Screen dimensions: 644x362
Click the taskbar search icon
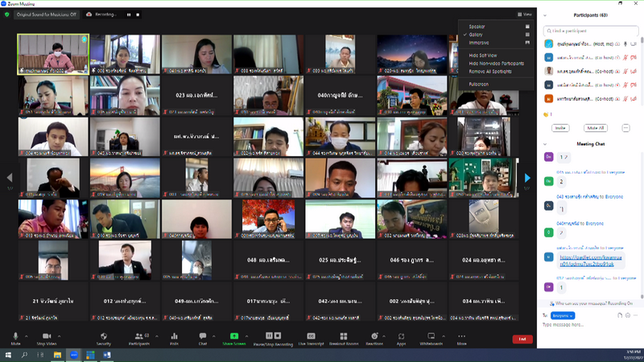24,355
